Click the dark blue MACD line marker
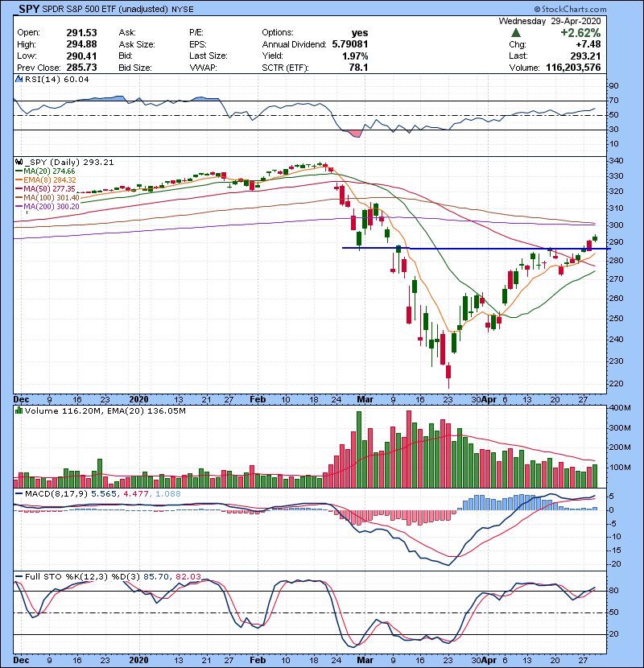The width and height of the screenshot is (644, 668). click(x=19, y=494)
